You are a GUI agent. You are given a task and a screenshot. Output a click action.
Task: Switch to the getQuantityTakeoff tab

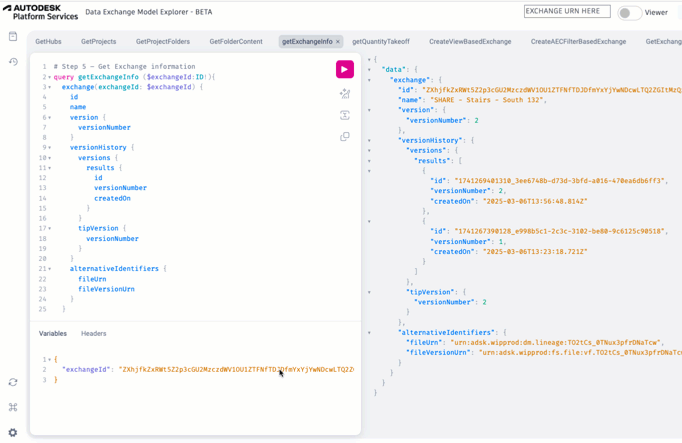[x=381, y=42]
